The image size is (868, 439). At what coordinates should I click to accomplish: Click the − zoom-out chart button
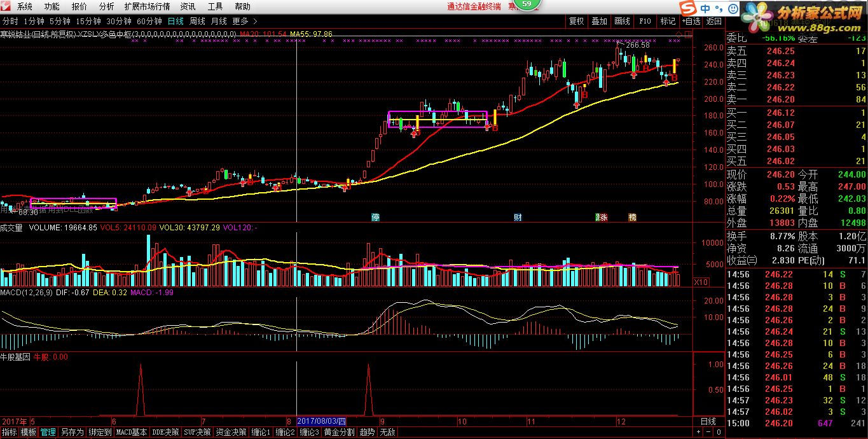coord(708,432)
